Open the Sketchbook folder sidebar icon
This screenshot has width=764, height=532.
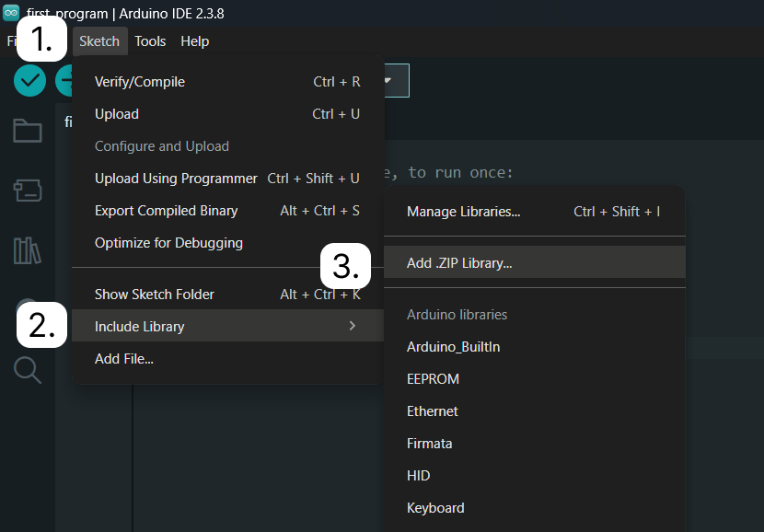click(x=28, y=131)
